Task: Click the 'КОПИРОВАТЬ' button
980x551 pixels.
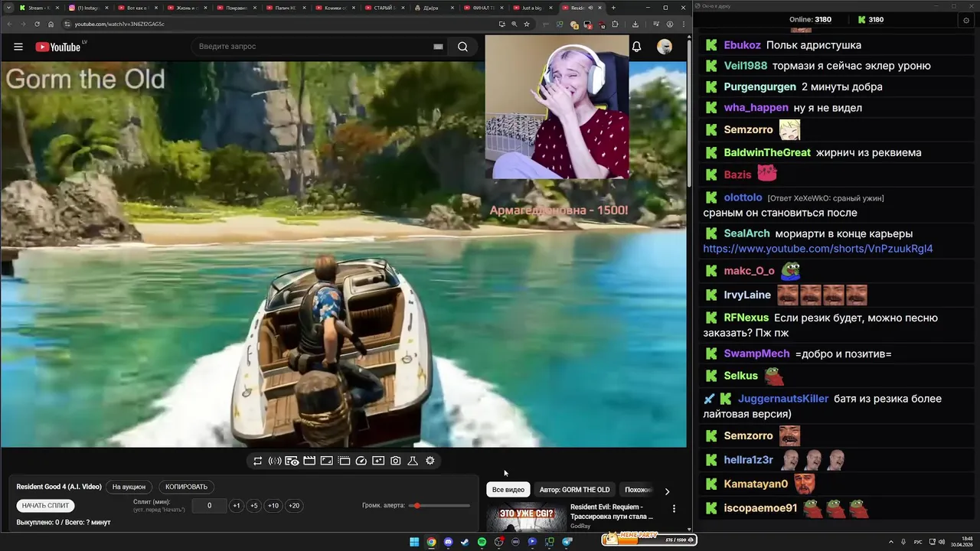Action: (186, 487)
